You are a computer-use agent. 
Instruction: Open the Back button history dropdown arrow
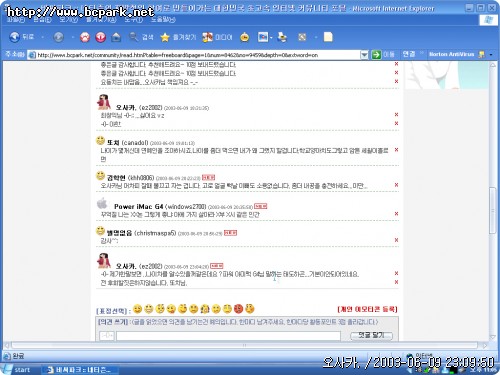[x=42, y=37]
